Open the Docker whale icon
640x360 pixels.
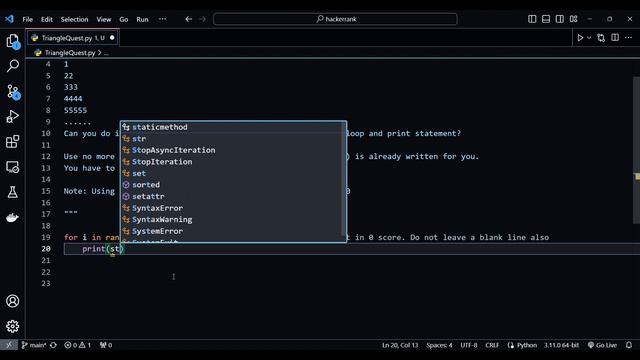(13, 218)
